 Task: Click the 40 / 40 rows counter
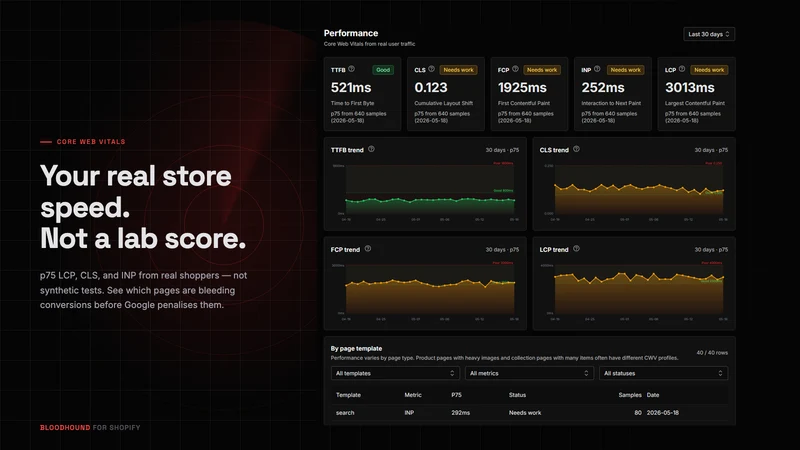(712, 353)
